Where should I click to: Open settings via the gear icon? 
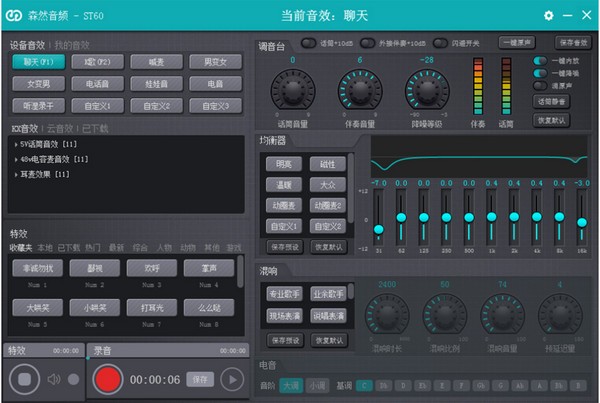click(x=548, y=15)
